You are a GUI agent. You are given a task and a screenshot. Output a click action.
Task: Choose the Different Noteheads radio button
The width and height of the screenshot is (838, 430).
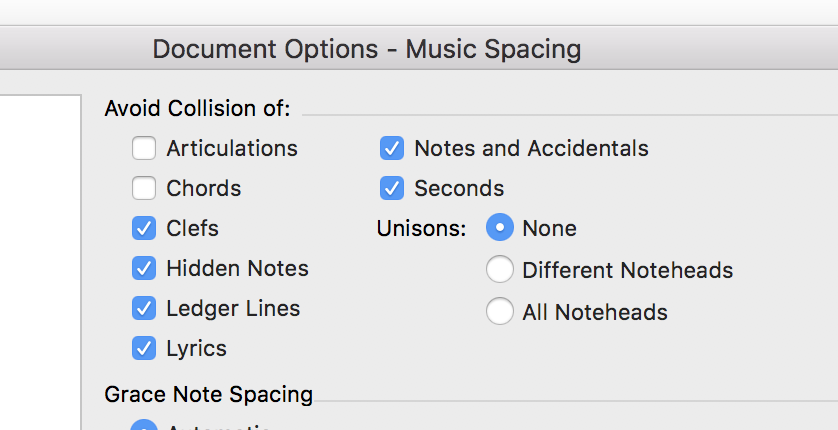click(500, 270)
